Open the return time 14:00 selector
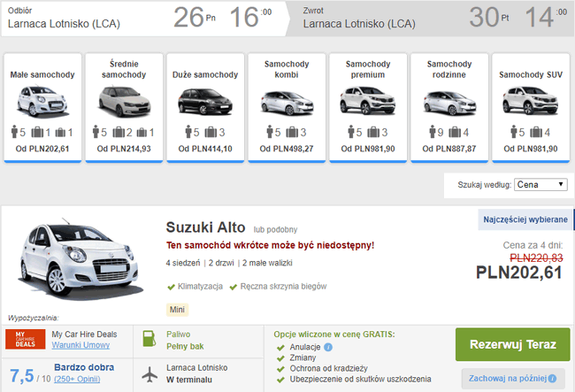The image size is (575, 392). tap(546, 17)
